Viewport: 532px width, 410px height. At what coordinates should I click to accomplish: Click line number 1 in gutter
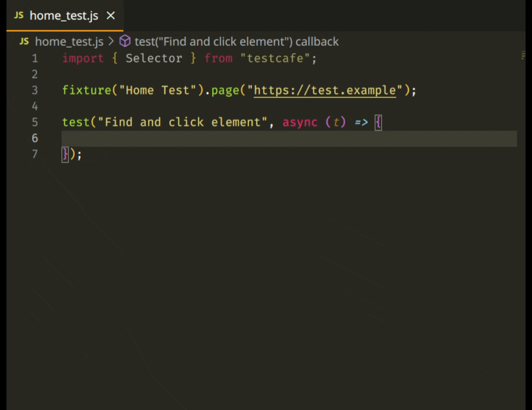34,59
